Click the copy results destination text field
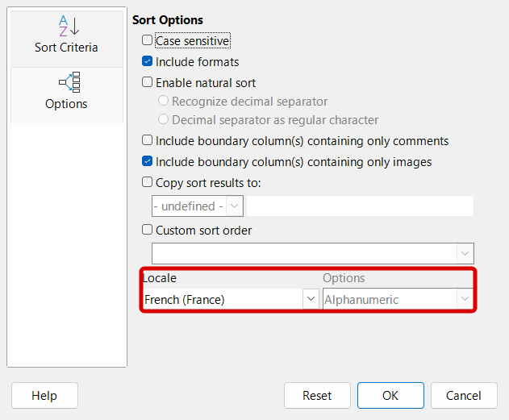 point(360,206)
